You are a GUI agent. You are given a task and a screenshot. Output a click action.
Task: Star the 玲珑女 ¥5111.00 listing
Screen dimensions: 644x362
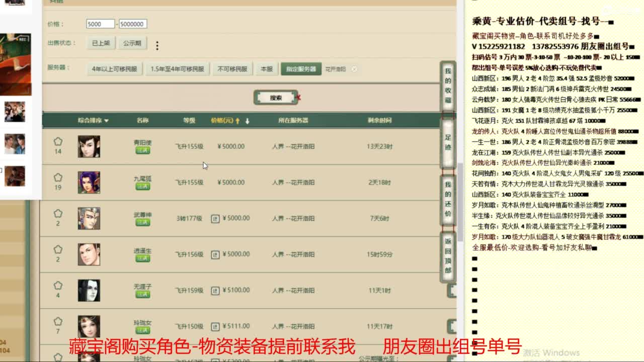58,321
